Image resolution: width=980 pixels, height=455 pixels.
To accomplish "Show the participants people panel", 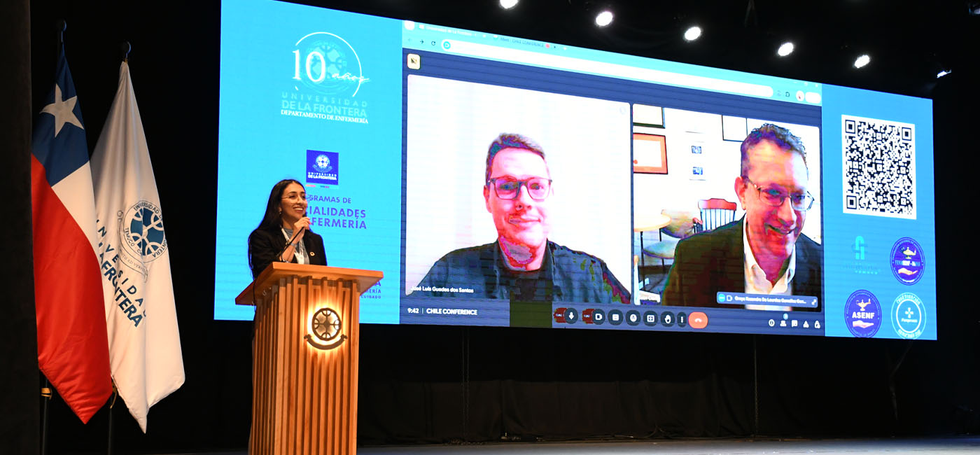I will [x=783, y=323].
